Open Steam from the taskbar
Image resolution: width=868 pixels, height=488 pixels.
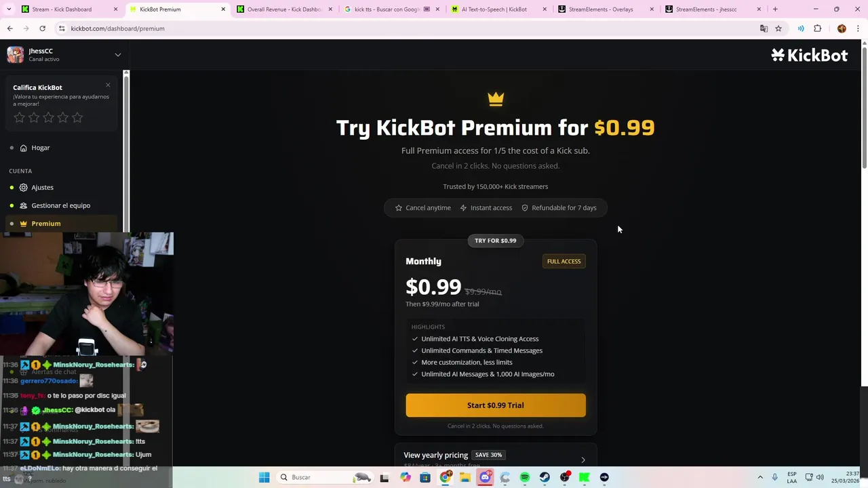click(x=545, y=477)
